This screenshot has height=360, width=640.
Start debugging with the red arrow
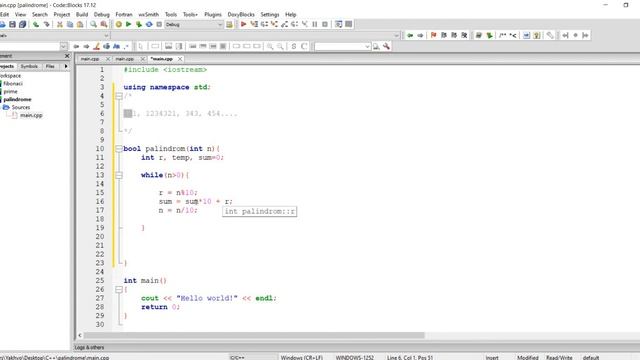coord(244,24)
